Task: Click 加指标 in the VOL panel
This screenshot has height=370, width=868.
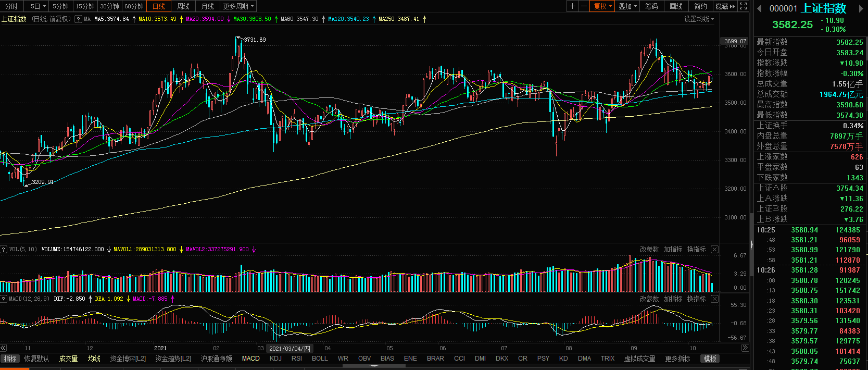Action: 673,250
